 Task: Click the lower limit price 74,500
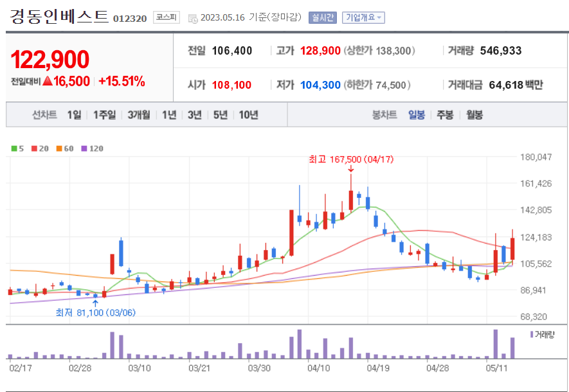point(391,85)
